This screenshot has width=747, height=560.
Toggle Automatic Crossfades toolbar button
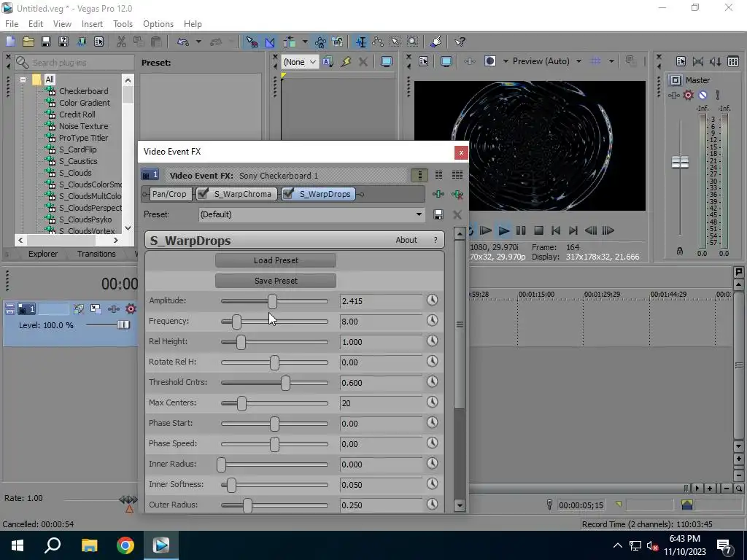click(270, 42)
